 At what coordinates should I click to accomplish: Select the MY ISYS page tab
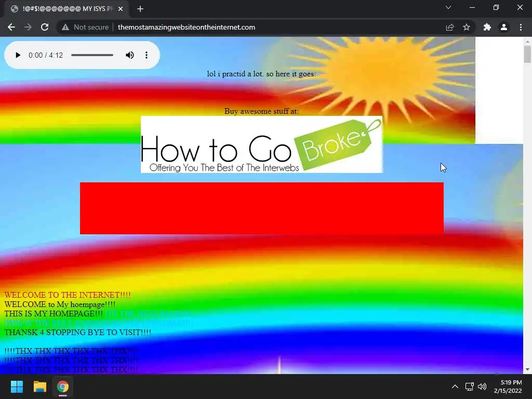66,9
